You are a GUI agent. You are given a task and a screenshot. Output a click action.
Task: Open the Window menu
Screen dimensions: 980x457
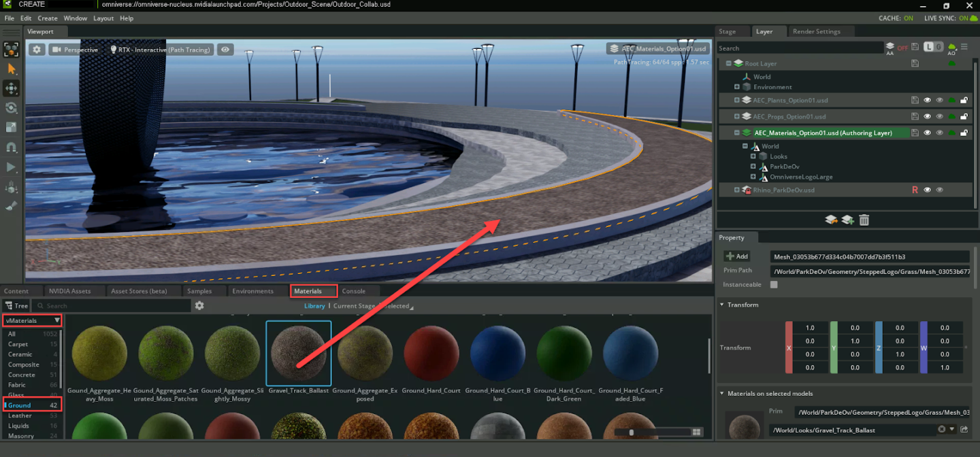point(75,18)
